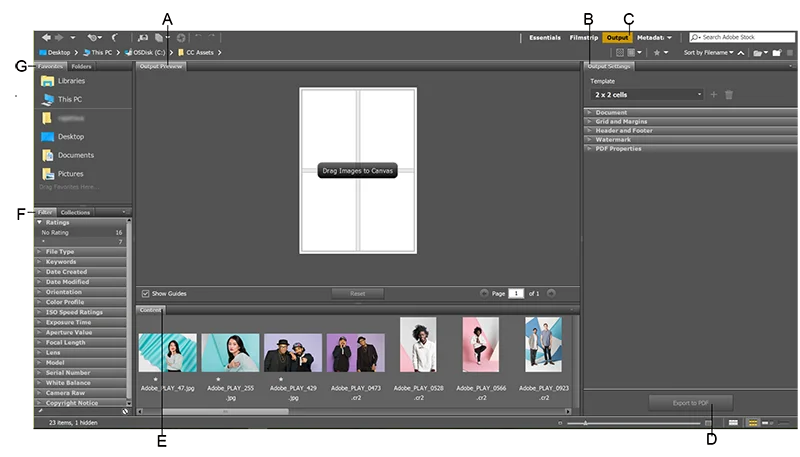The height and width of the screenshot is (457, 800).
Task: Go back with the left arrow icon
Action: (46, 37)
